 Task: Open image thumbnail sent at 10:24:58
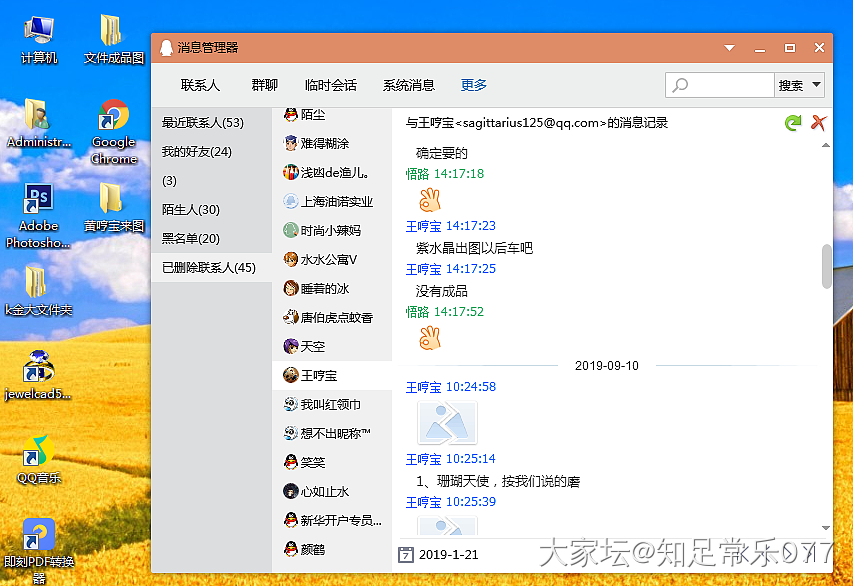[x=447, y=423]
